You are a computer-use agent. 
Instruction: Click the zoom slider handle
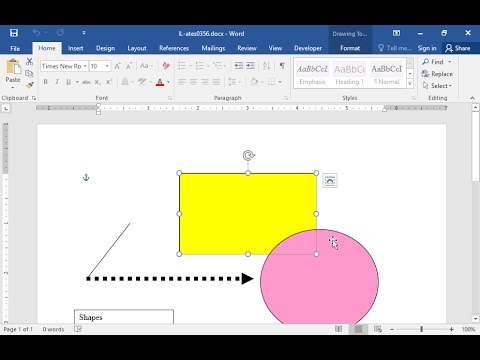(421, 329)
